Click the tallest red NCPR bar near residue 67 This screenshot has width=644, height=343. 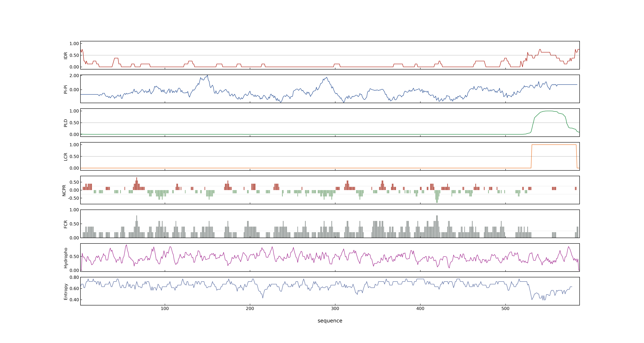tap(137, 184)
